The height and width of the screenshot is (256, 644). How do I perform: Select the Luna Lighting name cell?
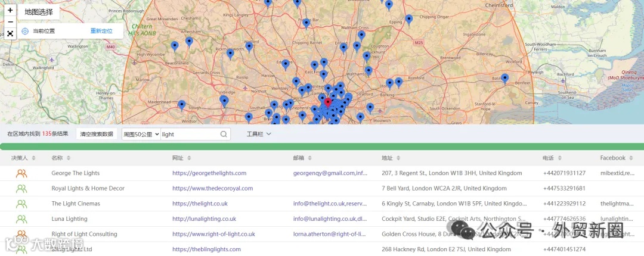pyautogui.click(x=69, y=218)
